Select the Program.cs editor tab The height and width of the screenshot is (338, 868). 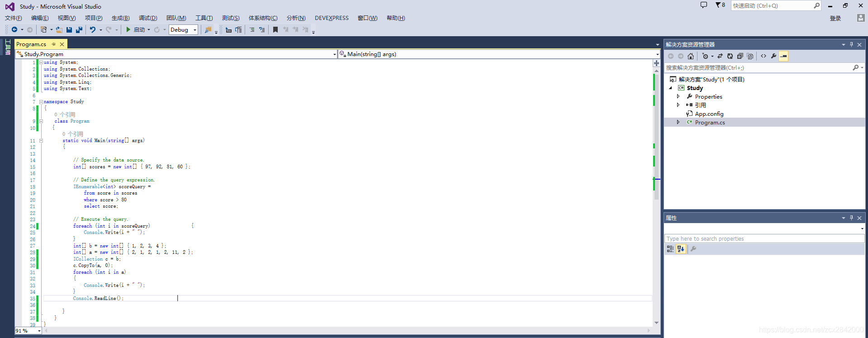(x=31, y=44)
